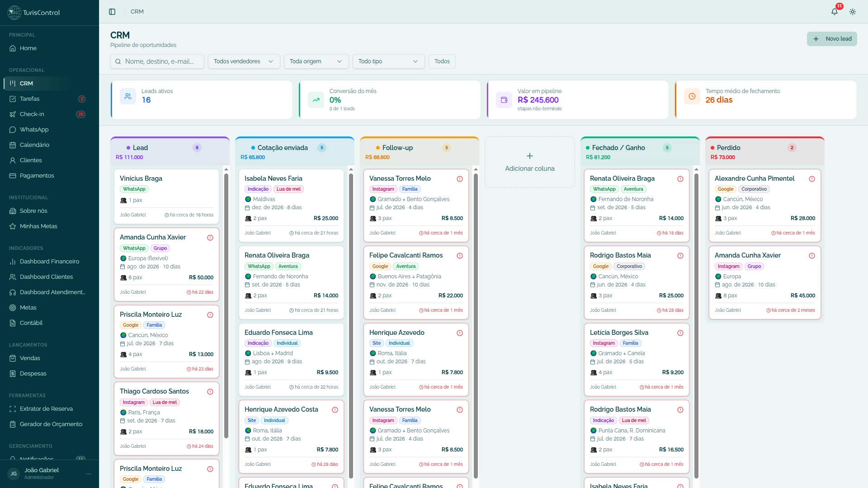Viewport: 868px width, 488px height.
Task: Click the Conversão do mês trend icon
Action: click(316, 100)
